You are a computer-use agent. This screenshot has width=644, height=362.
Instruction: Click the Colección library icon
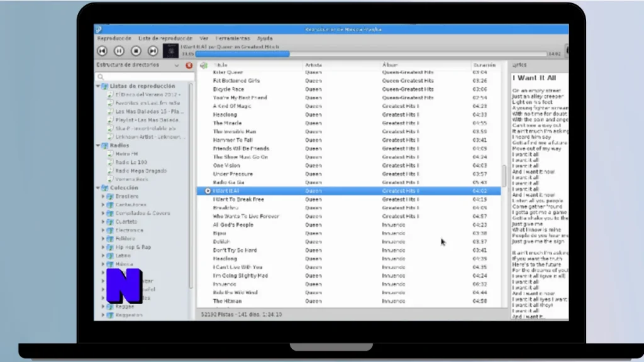pyautogui.click(x=105, y=188)
